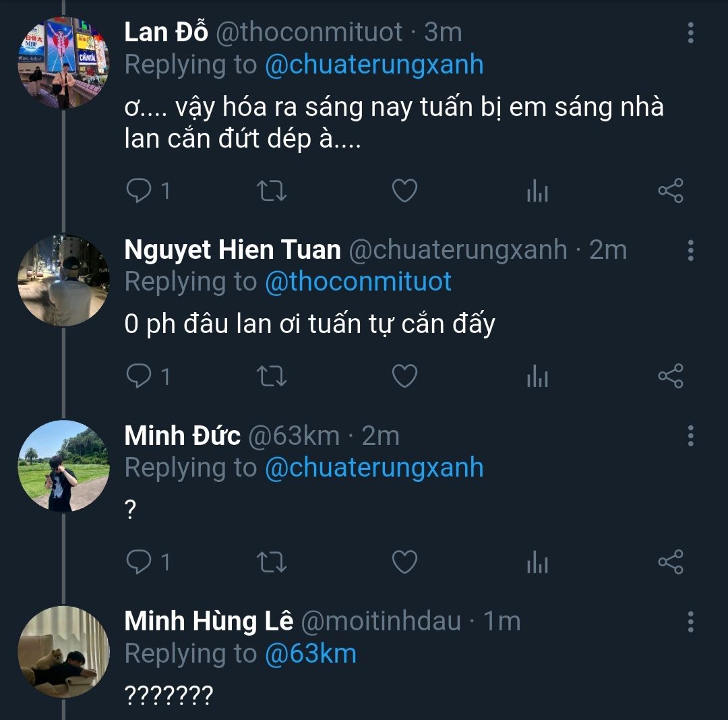Viewport: 728px width, 720px height.
Task: Retweet Lan Đỗ's reply
Action: click(x=272, y=191)
